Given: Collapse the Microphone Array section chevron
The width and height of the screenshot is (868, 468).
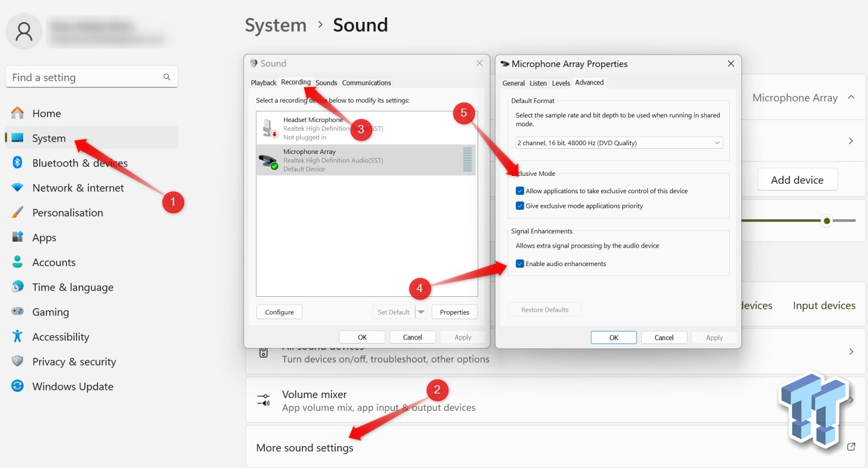Looking at the screenshot, I should point(851,98).
